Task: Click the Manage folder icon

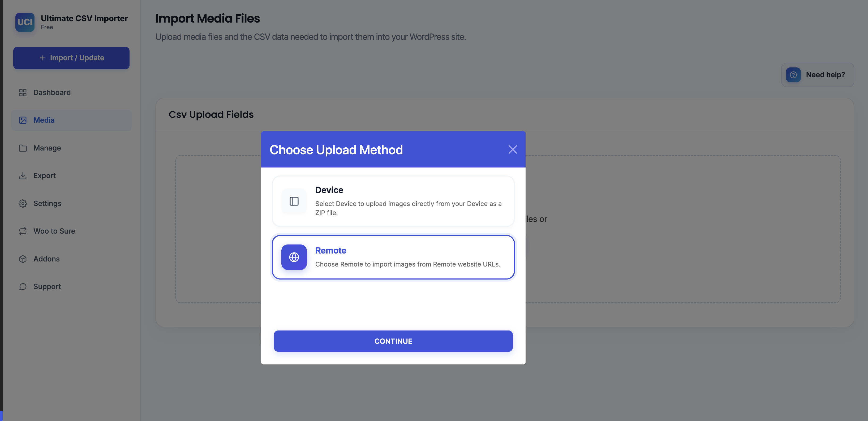Action: (23, 148)
